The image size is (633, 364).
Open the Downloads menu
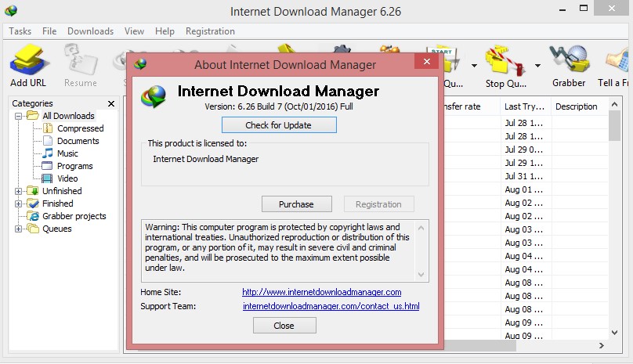click(90, 31)
